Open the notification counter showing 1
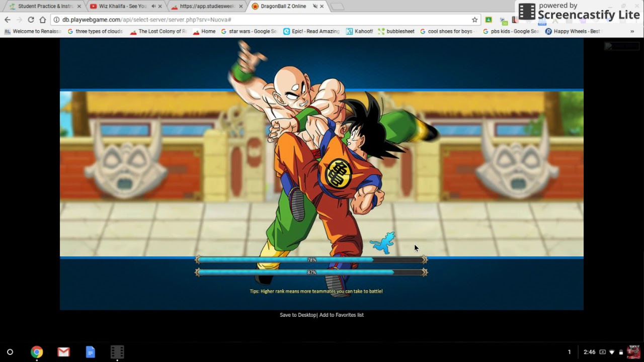This screenshot has width=644, height=362. (570, 352)
